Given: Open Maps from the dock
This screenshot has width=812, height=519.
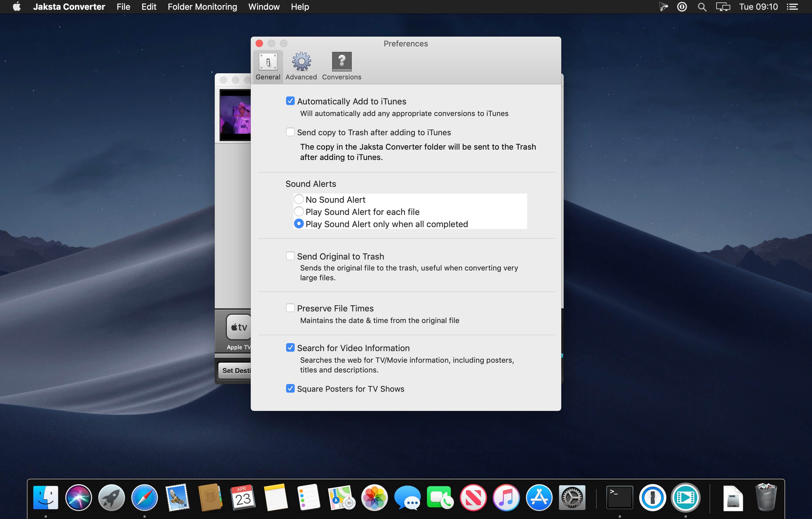Looking at the screenshot, I should pyautogui.click(x=342, y=497).
